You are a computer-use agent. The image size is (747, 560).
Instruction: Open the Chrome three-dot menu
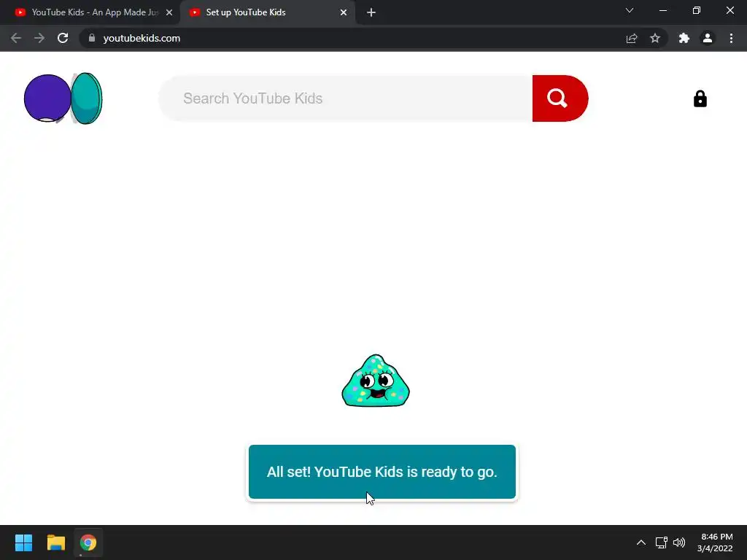pos(731,38)
